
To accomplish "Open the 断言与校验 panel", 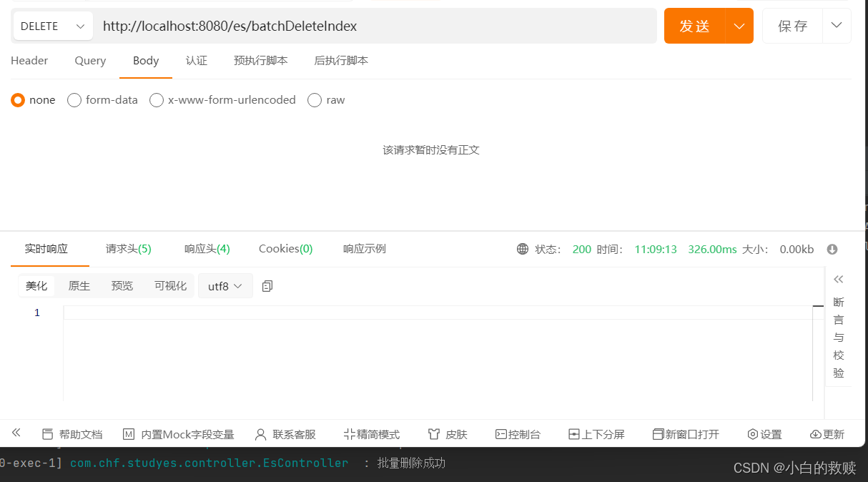I will 839,338.
